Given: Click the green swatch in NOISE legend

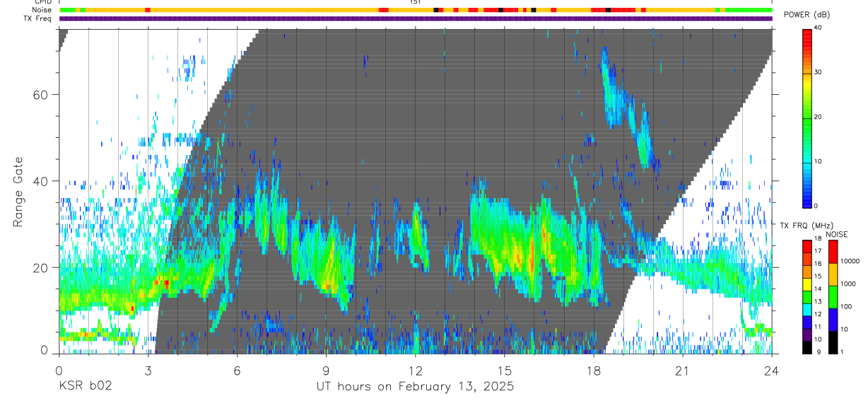Looking at the screenshot, I should click(833, 297).
